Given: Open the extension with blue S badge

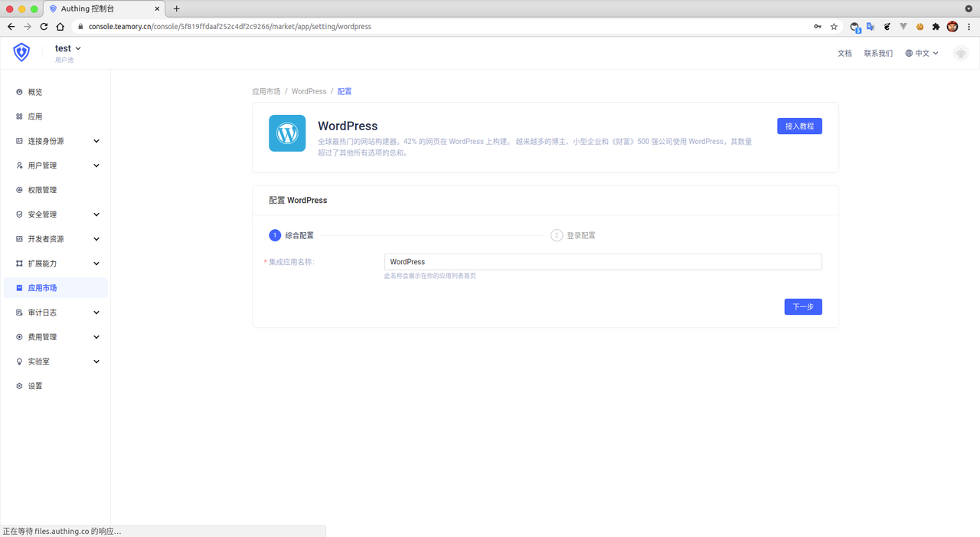Looking at the screenshot, I should [855, 27].
